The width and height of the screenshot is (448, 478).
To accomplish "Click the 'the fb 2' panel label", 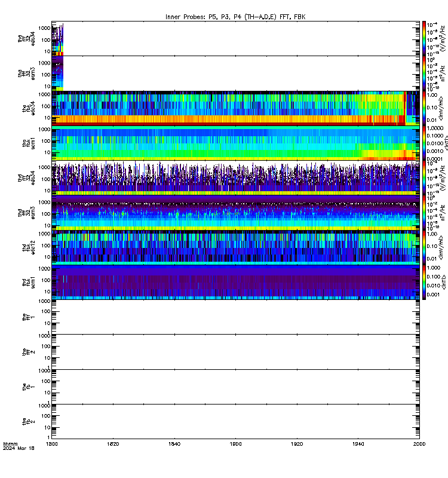I will [x=29, y=422].
